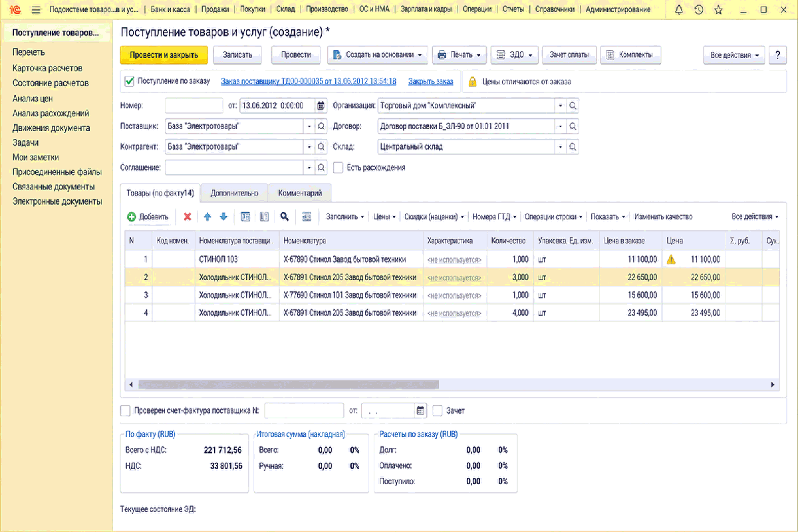Open Склад record with magnifier icon
The width and height of the screenshot is (798, 532).
[x=573, y=147]
